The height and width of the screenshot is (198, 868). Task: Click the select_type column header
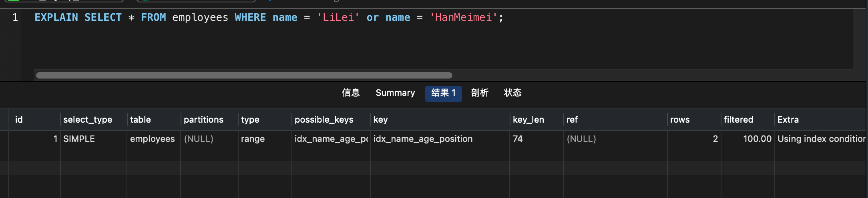click(x=88, y=119)
